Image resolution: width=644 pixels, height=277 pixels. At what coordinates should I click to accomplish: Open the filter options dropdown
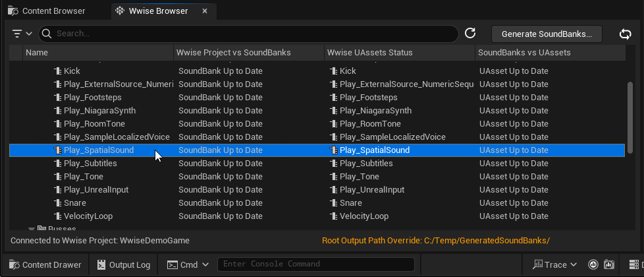click(x=22, y=34)
